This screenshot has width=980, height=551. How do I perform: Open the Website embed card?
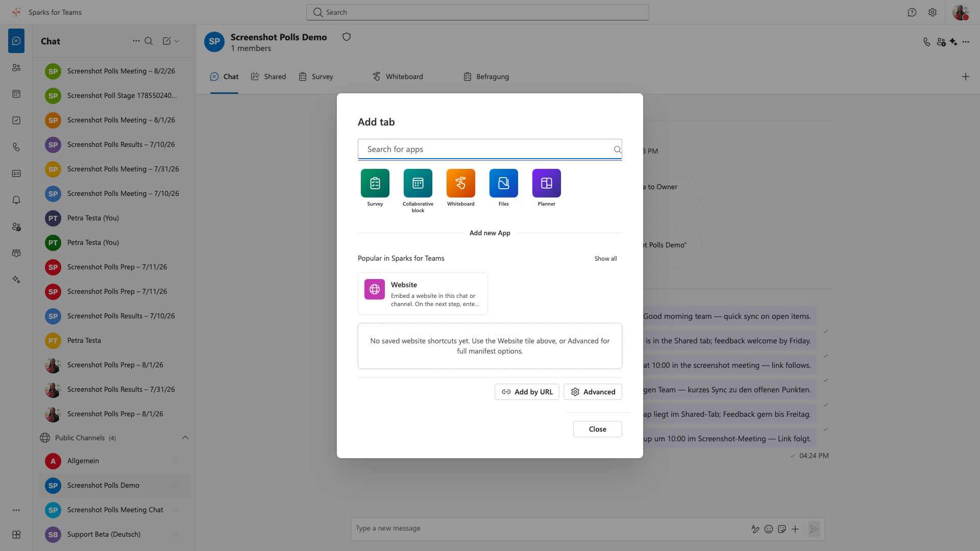pyautogui.click(x=423, y=293)
